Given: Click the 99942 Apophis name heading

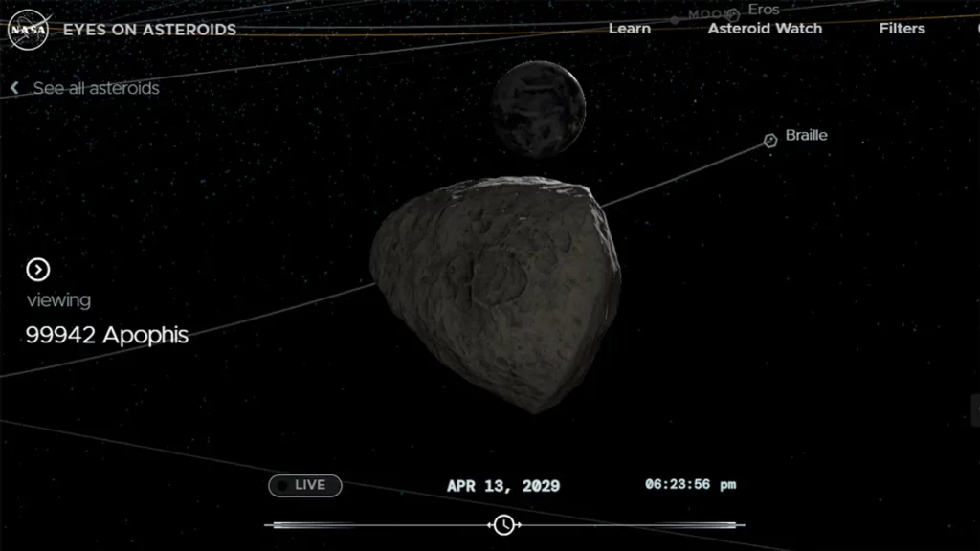Looking at the screenshot, I should pyautogui.click(x=106, y=335).
